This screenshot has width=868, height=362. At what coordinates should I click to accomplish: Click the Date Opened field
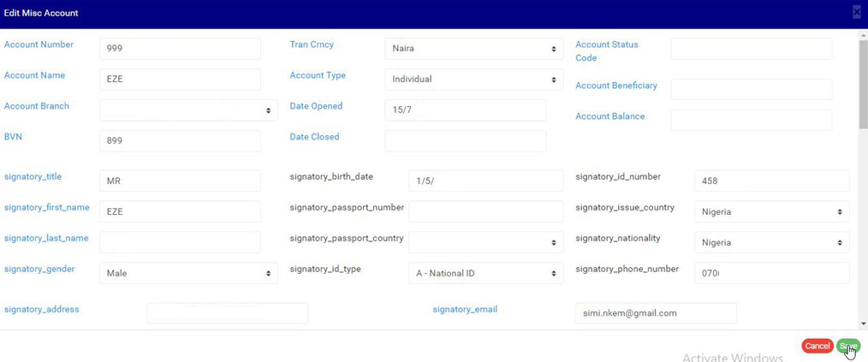click(465, 110)
